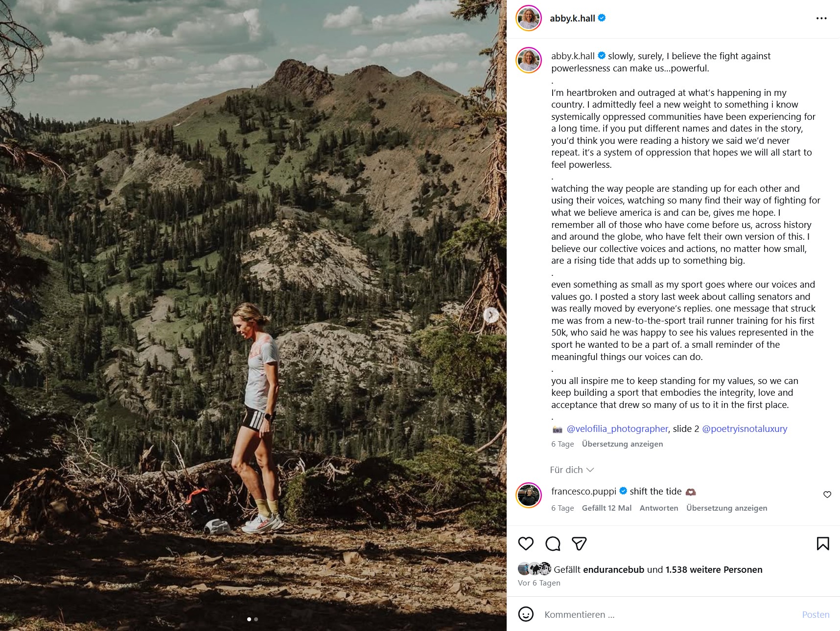Image resolution: width=840 pixels, height=631 pixels.
Task: Show translation of francesco.puppi's comment
Action: (726, 508)
